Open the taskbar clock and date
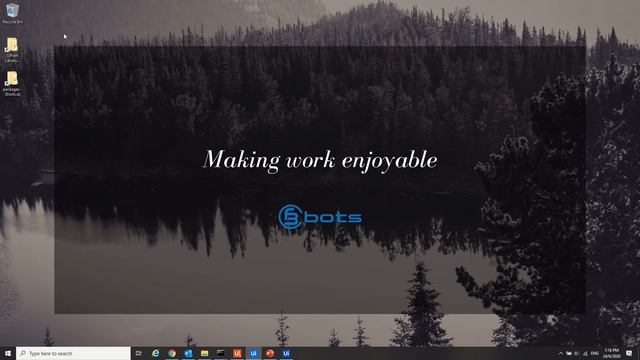 pos(611,353)
